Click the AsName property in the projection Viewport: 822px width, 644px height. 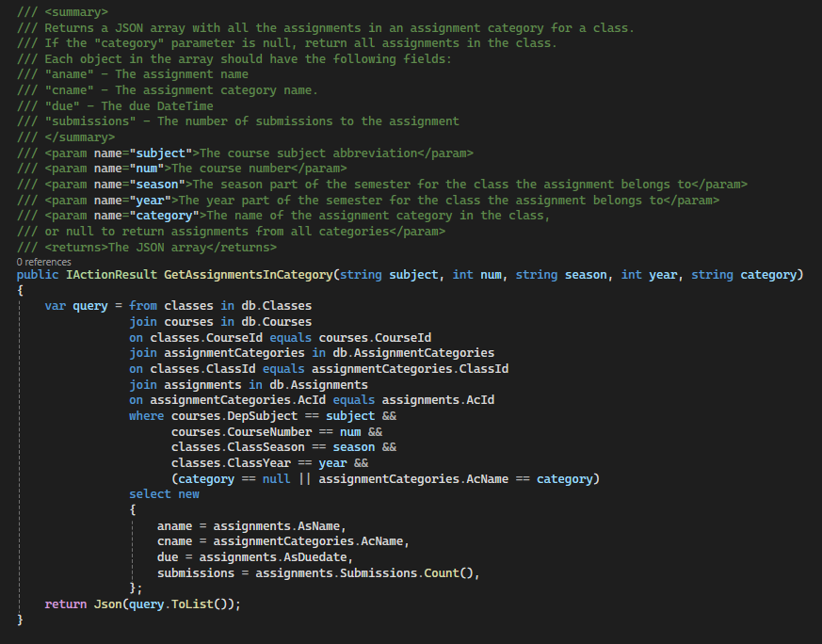(325, 525)
